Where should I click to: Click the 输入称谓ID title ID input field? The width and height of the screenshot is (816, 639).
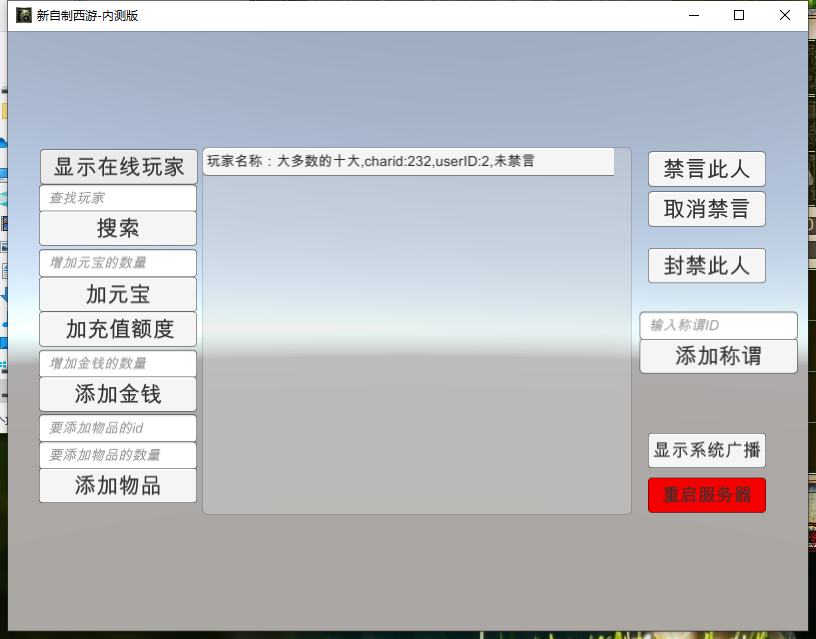click(718, 325)
